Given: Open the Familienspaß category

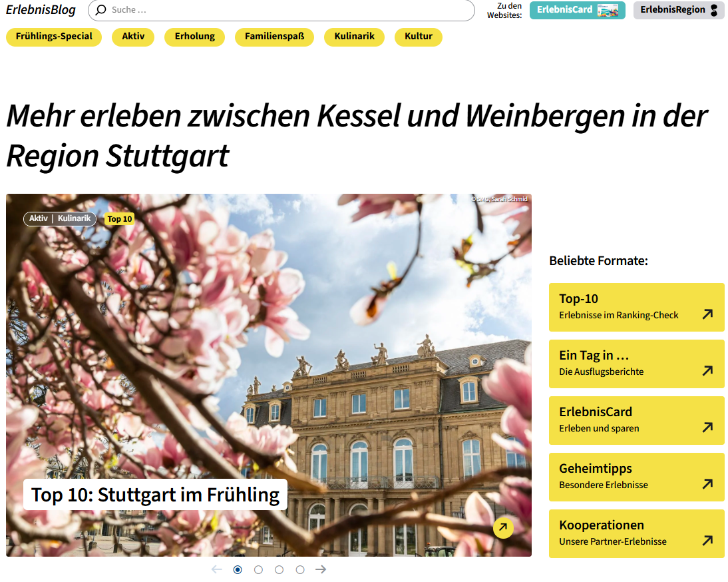Looking at the screenshot, I should (x=274, y=37).
